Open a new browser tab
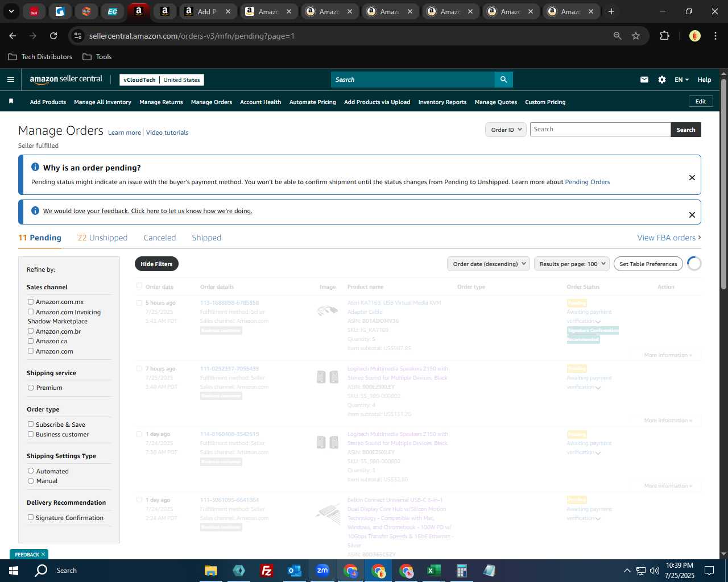Screen dimensions: 728x582 (611, 11)
